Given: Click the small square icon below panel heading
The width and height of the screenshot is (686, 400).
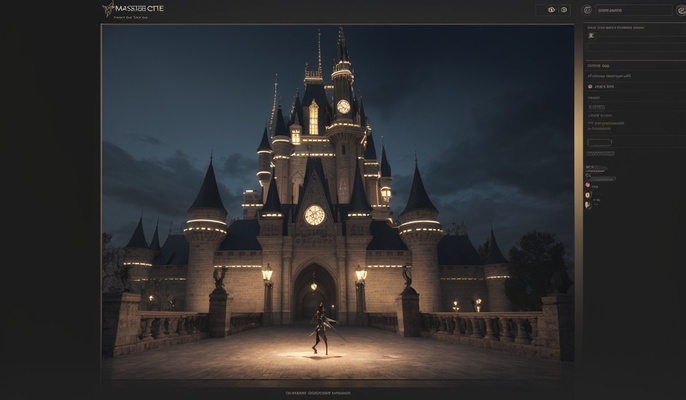Looking at the screenshot, I should [x=592, y=36].
